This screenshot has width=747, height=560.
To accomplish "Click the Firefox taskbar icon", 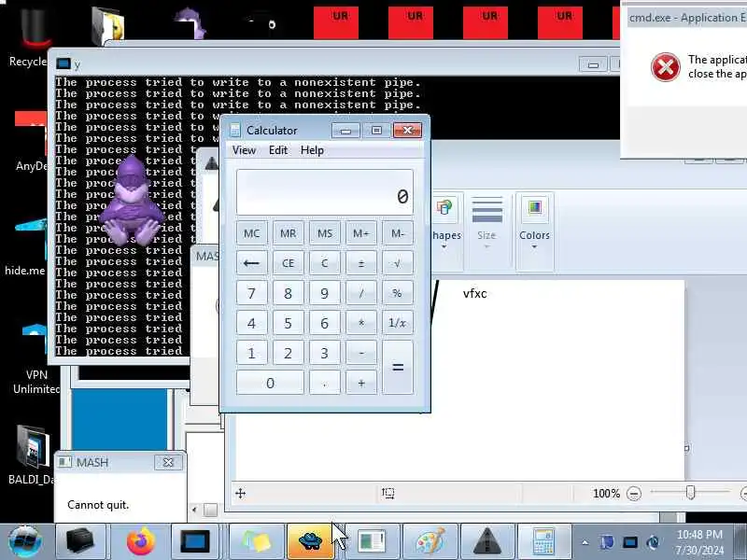I will pyautogui.click(x=140, y=542).
